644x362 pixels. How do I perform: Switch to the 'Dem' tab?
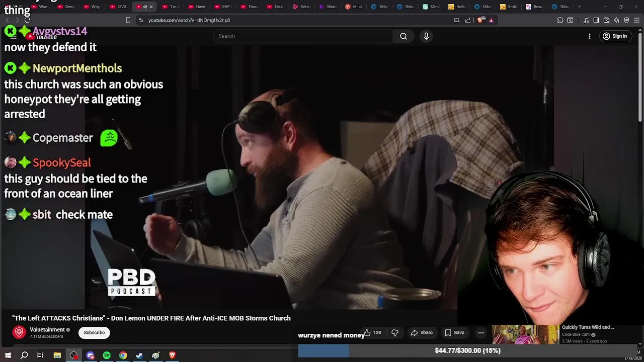65,7
